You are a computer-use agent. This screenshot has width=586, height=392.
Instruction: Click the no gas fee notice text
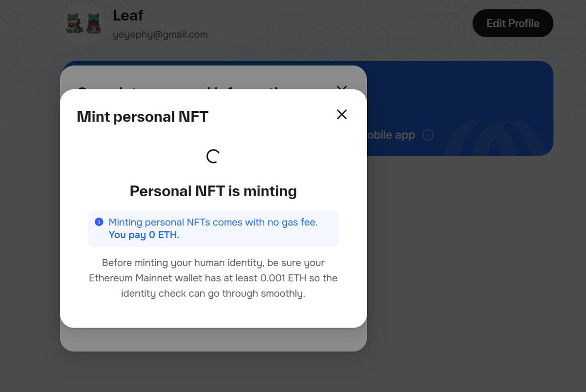[213, 223]
